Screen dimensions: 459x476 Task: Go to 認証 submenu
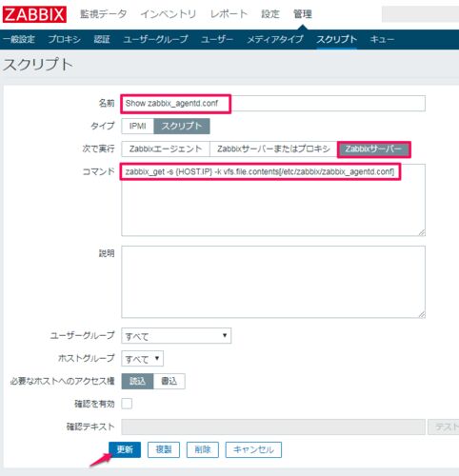coord(102,39)
